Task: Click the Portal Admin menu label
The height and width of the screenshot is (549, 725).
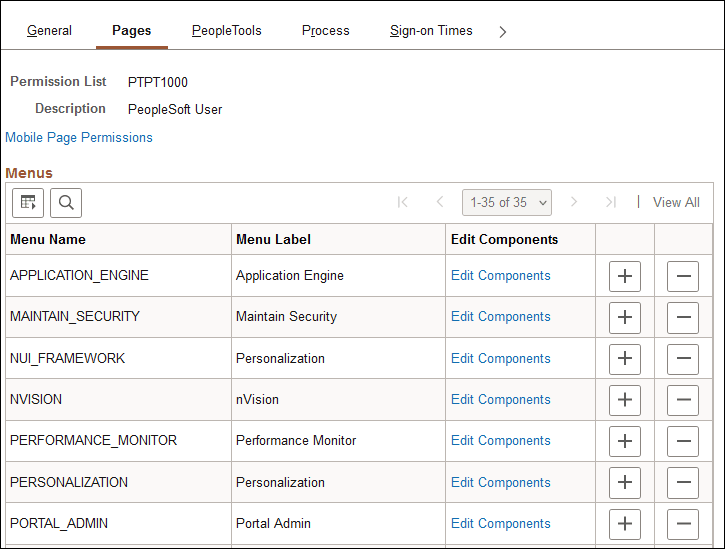Action: point(273,524)
